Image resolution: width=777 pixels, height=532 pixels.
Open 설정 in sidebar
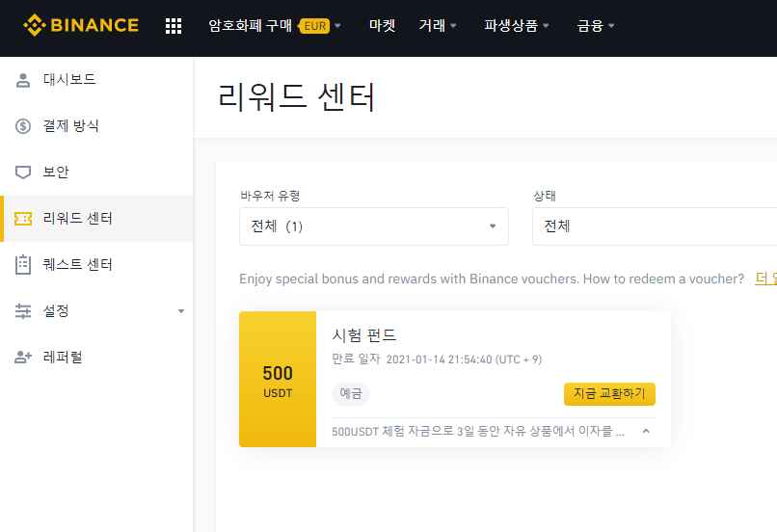coord(96,311)
